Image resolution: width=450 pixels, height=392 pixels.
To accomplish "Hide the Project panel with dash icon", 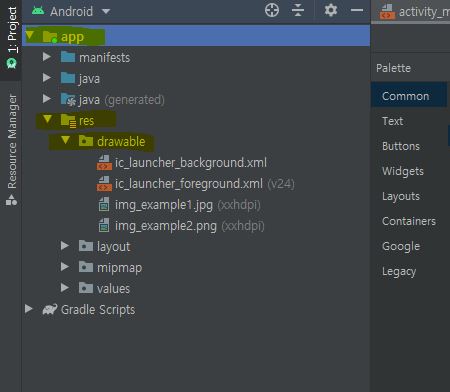I will [357, 10].
